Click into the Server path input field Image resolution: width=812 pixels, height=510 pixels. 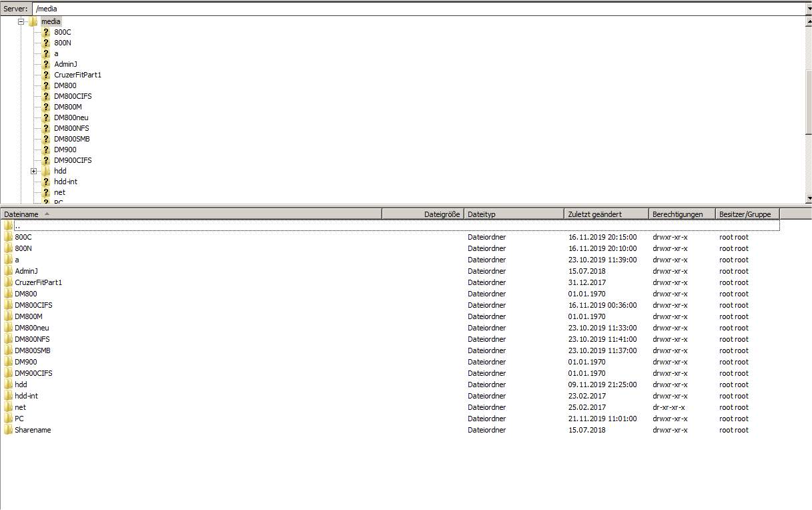tap(400, 9)
